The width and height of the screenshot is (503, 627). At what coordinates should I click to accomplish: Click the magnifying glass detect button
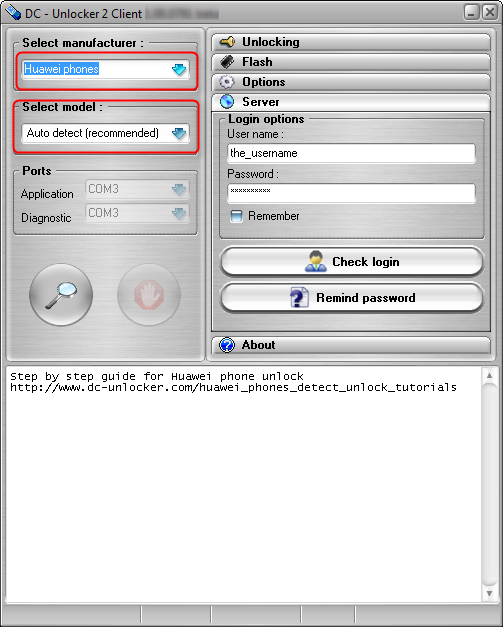(61, 295)
